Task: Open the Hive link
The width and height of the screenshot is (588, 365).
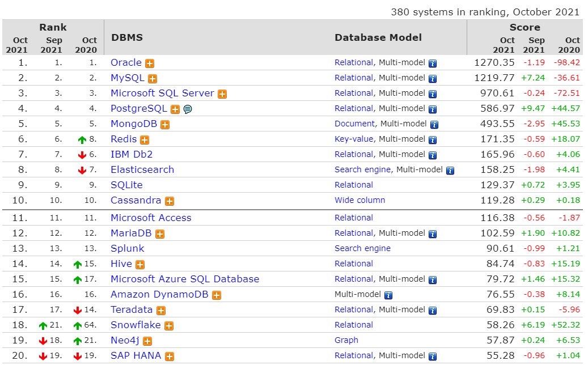Action: [x=121, y=264]
